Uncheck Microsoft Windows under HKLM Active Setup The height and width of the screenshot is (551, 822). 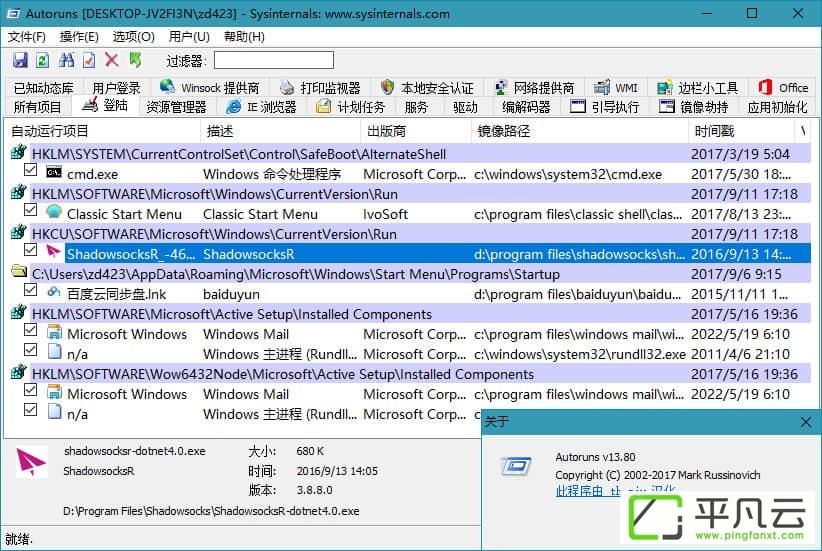31,330
